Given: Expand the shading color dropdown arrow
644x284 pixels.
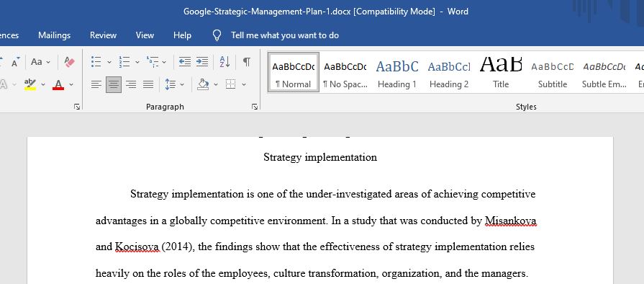Looking at the screenshot, I should click(x=216, y=85).
